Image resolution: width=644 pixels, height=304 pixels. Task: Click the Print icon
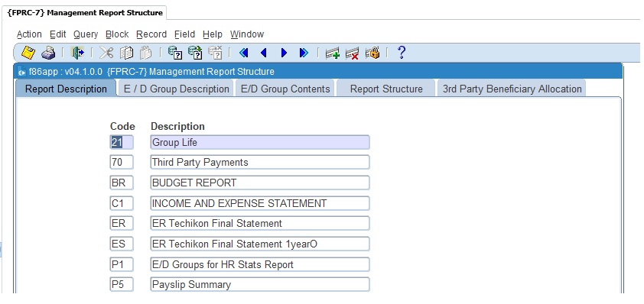(49, 53)
